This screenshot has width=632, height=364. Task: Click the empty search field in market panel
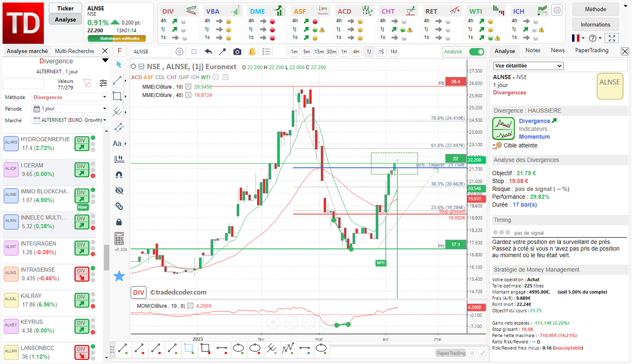tap(23, 84)
